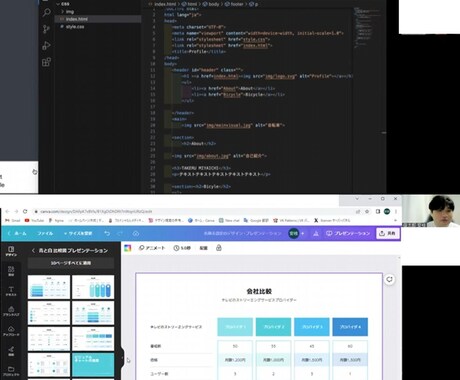Open 素材 (Elements) tab in Canva sidebar
This screenshot has width=460, height=380.
pos(11,271)
